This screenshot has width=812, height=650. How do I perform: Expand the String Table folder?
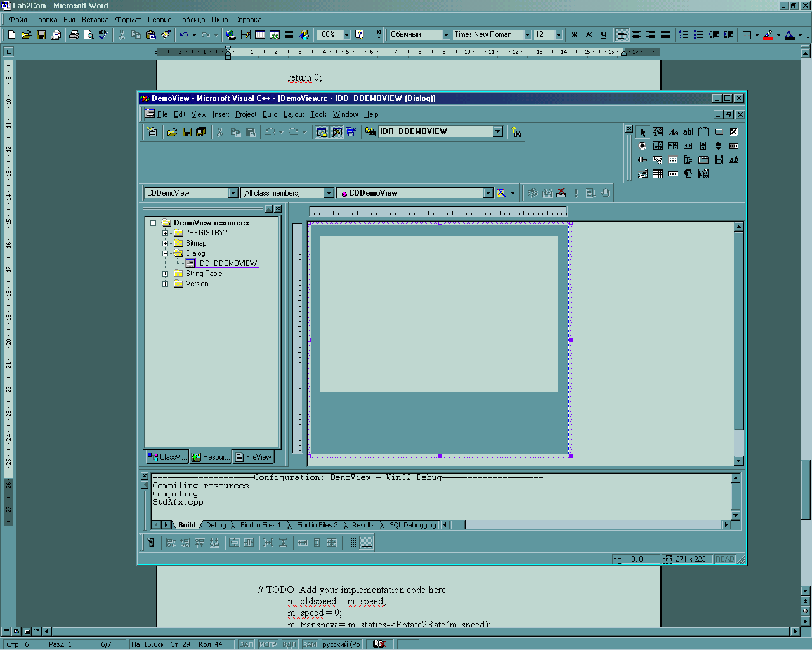(x=165, y=274)
